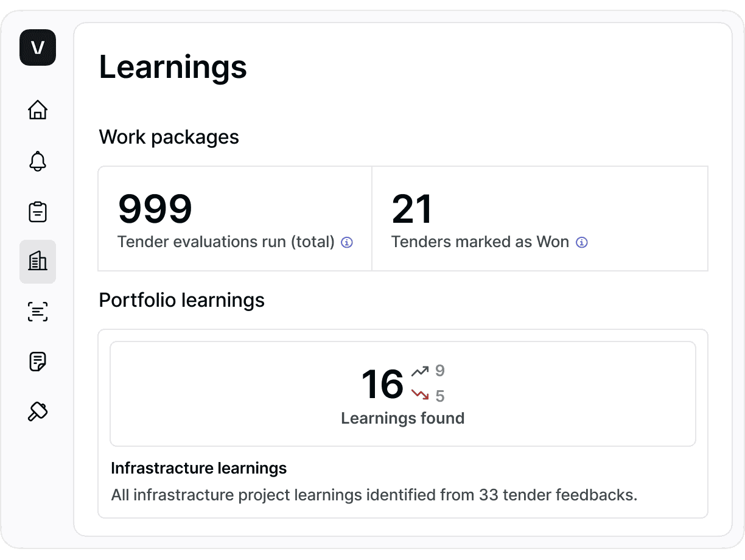Show info for Tender evaluations run
The width and height of the screenshot is (745, 560).
[347, 242]
